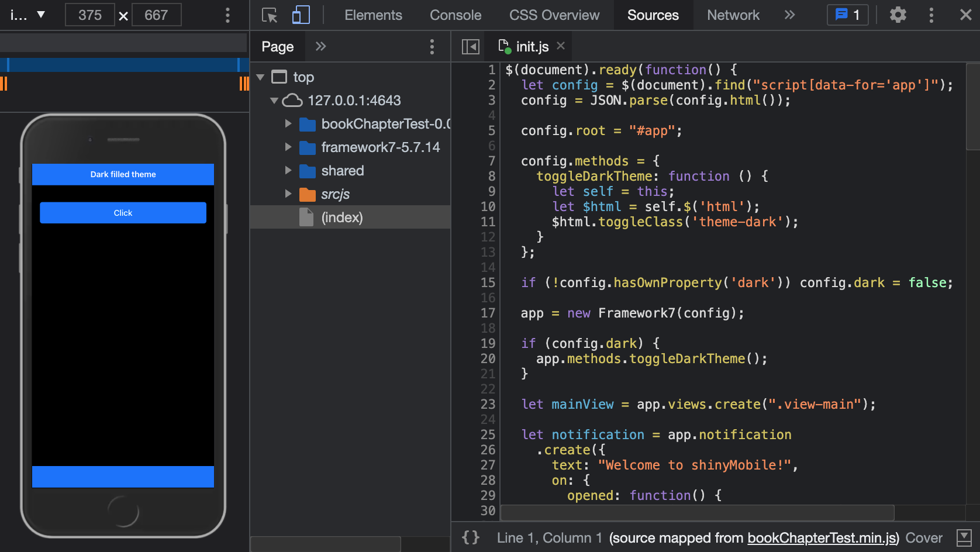Click the cloud origin icon
This screenshot has width=980, height=552.
click(292, 101)
